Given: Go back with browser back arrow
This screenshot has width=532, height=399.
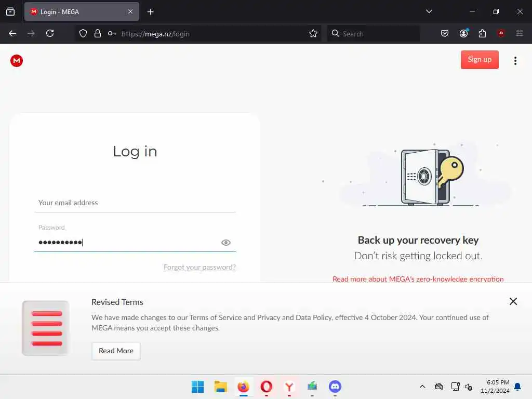Looking at the screenshot, I should click(x=12, y=33).
